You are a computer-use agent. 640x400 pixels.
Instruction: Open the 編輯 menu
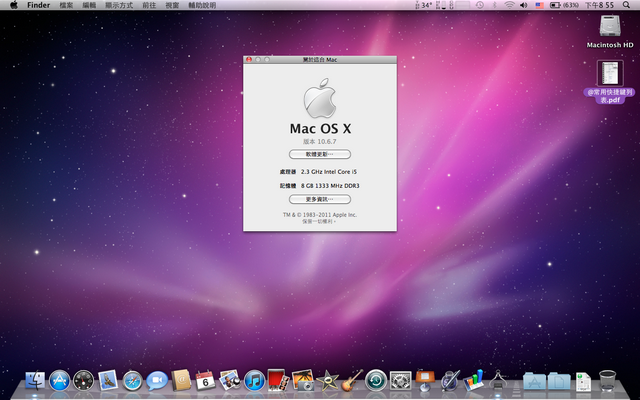[x=89, y=5]
